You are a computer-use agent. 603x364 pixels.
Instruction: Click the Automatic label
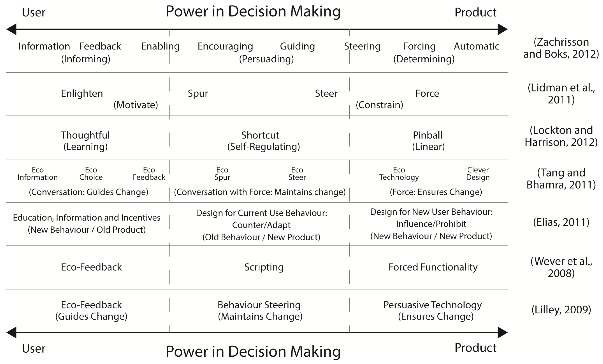tap(476, 46)
